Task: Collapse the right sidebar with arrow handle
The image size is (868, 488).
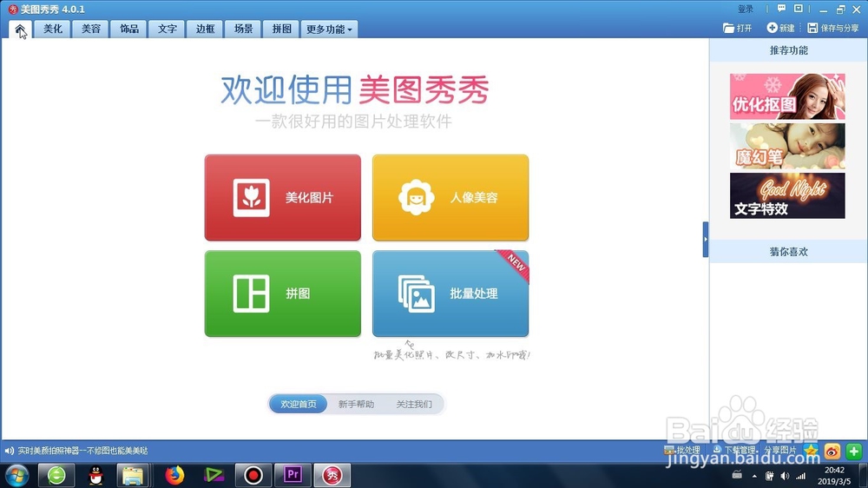Action: [x=705, y=240]
